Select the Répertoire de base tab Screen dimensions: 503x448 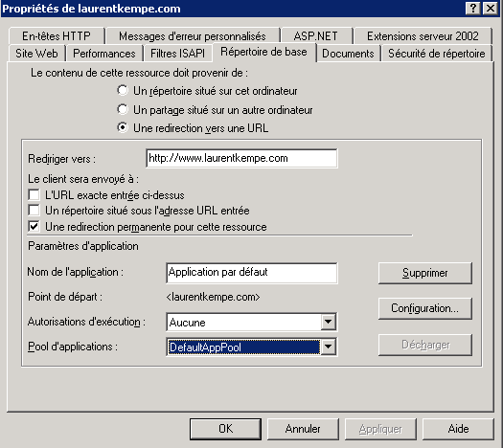[263, 52]
